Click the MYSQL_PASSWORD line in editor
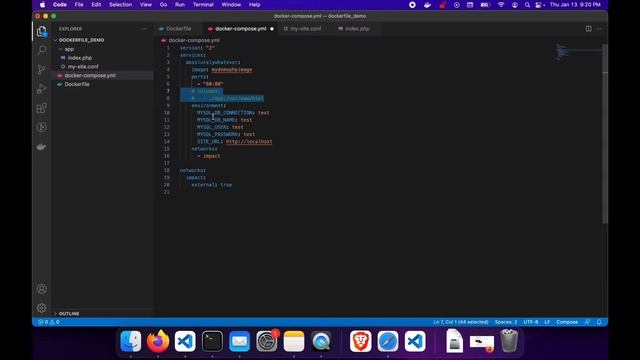Viewport: 640px width, 360px height. 226,134
